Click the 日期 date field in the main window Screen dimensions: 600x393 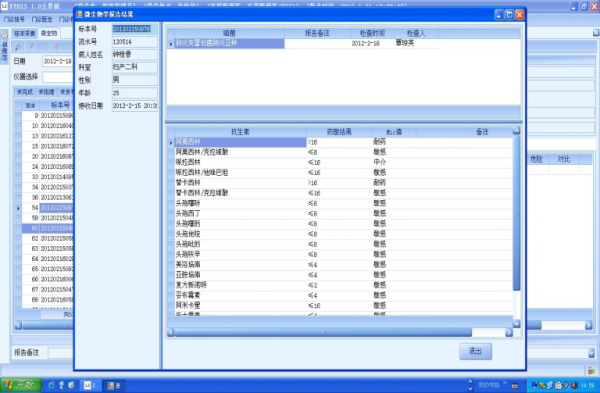57,61
